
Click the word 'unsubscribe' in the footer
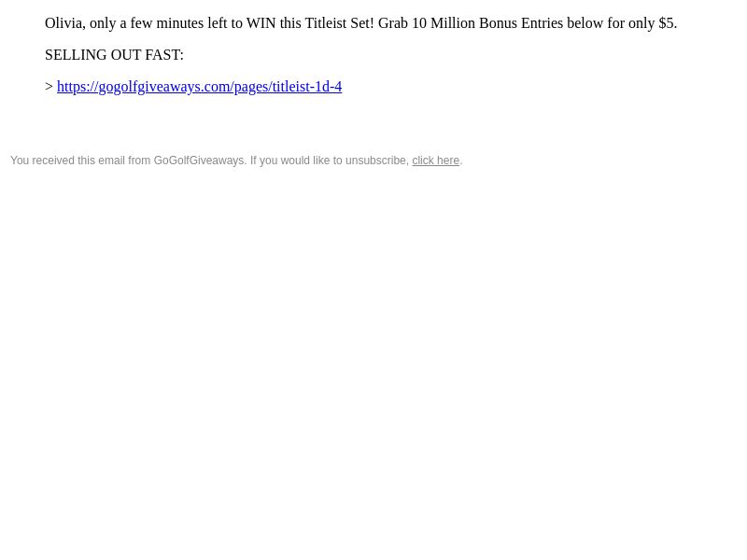pyautogui.click(x=376, y=161)
